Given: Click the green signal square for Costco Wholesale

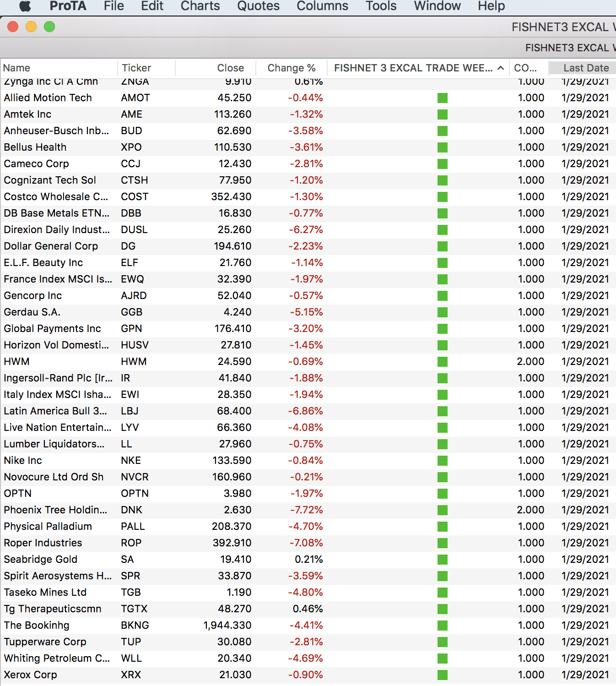Looking at the screenshot, I should (x=443, y=197).
